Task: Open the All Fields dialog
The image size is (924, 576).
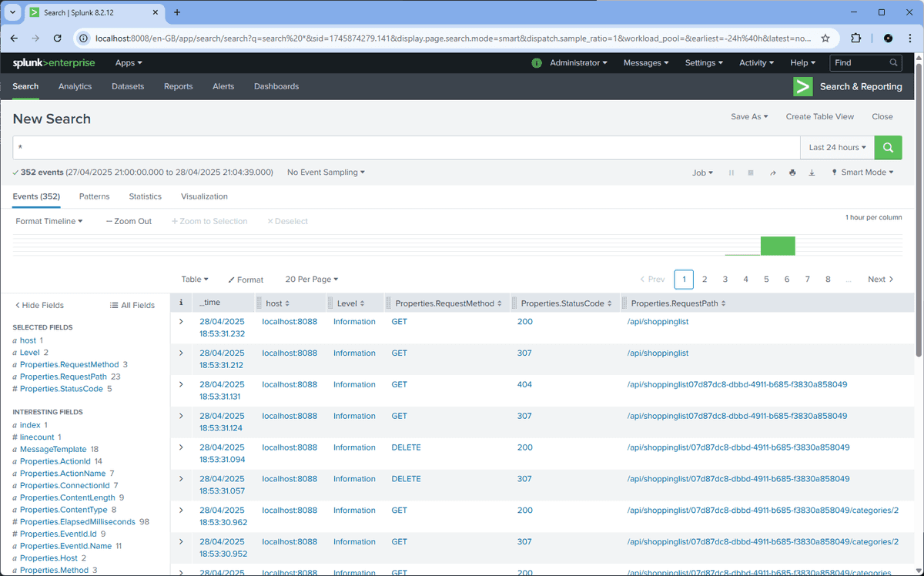Action: click(137, 305)
